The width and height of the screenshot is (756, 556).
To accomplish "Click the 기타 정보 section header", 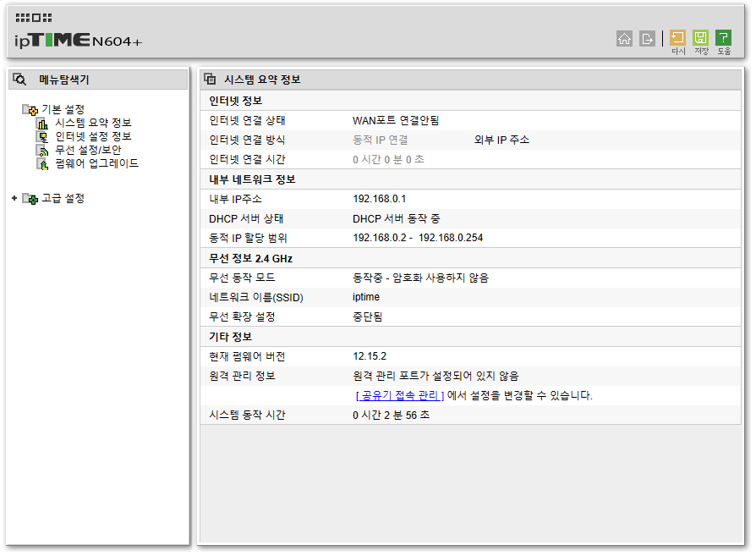I will point(231,337).
